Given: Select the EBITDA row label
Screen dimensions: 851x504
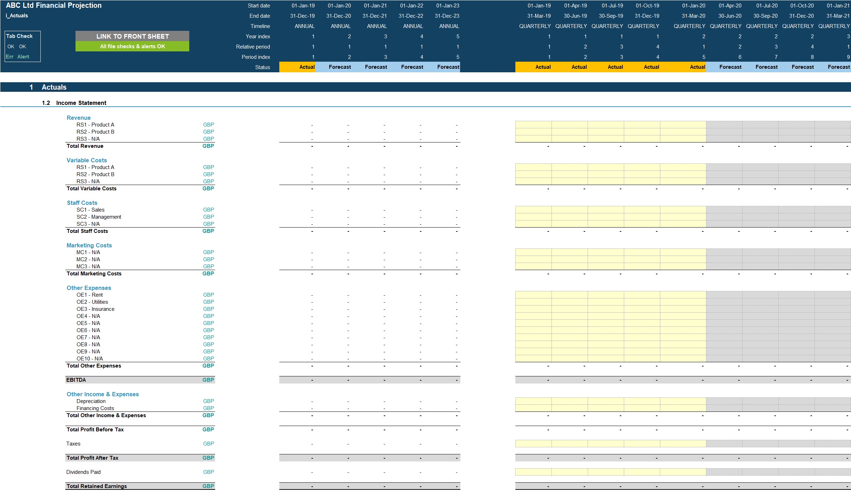Looking at the screenshot, I should pyautogui.click(x=76, y=380).
